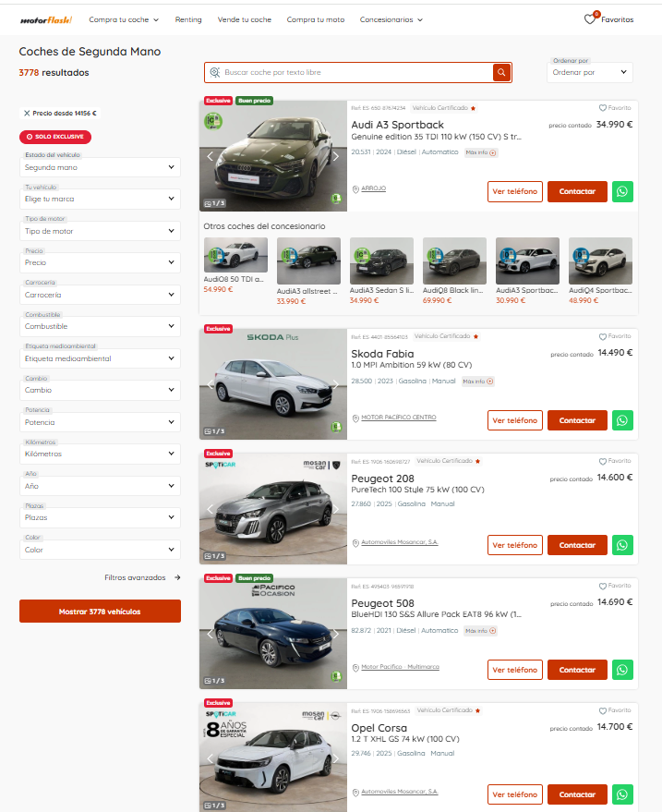The width and height of the screenshot is (662, 812).
Task: Expand the Color dropdown
Action: click(100, 550)
